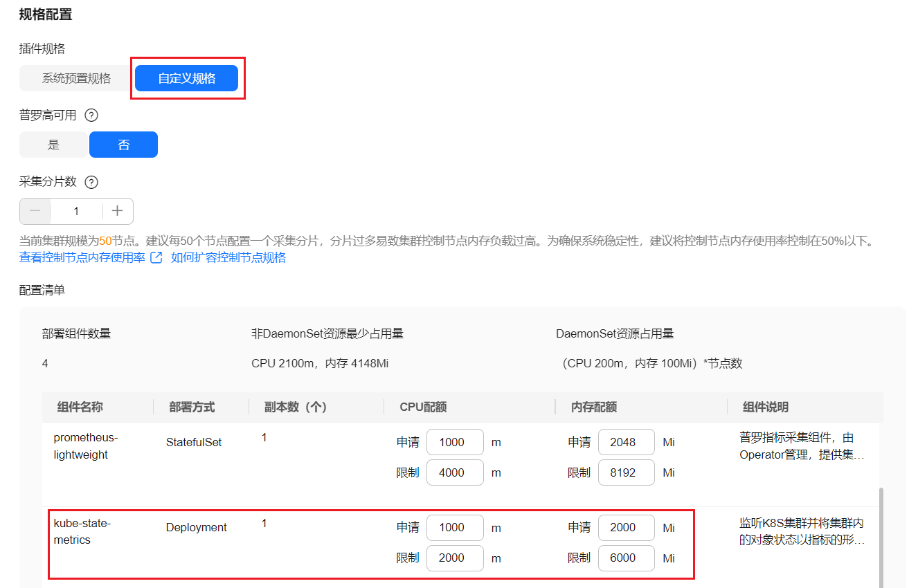Click the 部署方式 column header
Viewport: 918px width, 588px height.
(x=192, y=407)
